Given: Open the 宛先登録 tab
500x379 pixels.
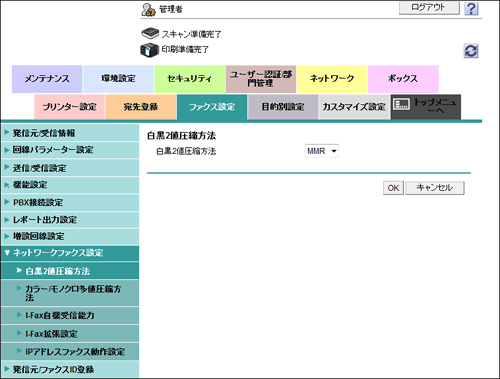Looking at the screenshot, I should [x=141, y=107].
